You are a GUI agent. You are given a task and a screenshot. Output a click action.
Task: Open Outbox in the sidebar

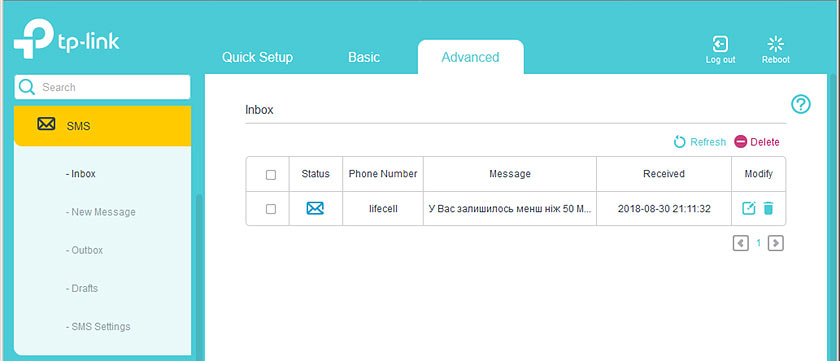pos(84,250)
